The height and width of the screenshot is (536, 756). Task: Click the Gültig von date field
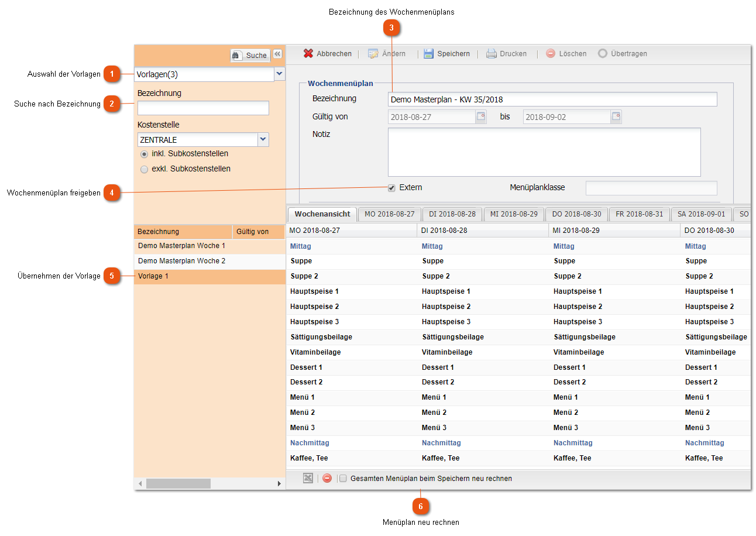pos(432,116)
